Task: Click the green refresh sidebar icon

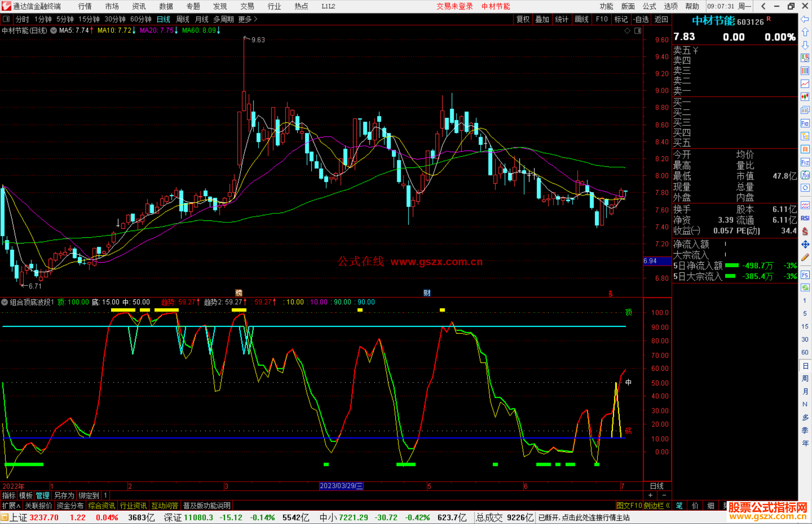Action: (805, 288)
